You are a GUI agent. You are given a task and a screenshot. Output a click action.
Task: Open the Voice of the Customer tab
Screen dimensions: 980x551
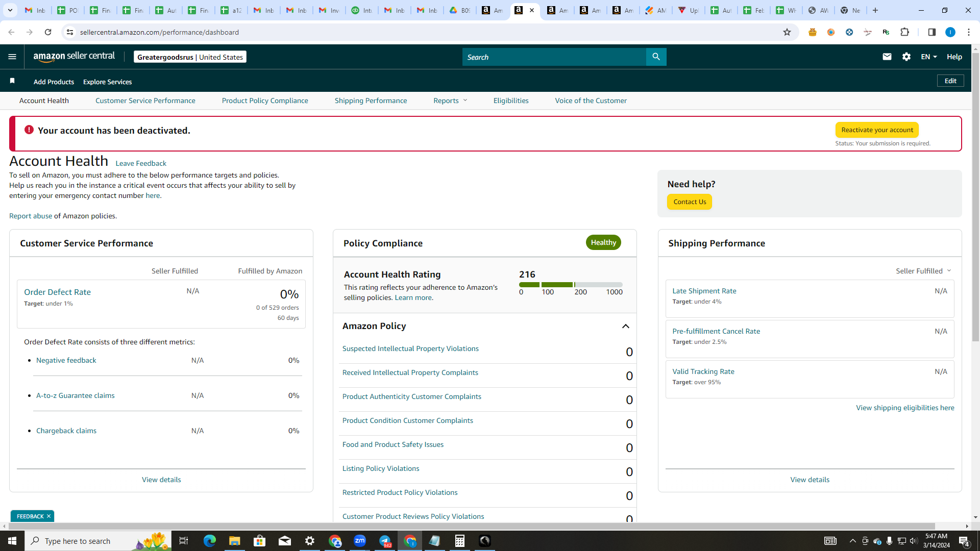591,101
